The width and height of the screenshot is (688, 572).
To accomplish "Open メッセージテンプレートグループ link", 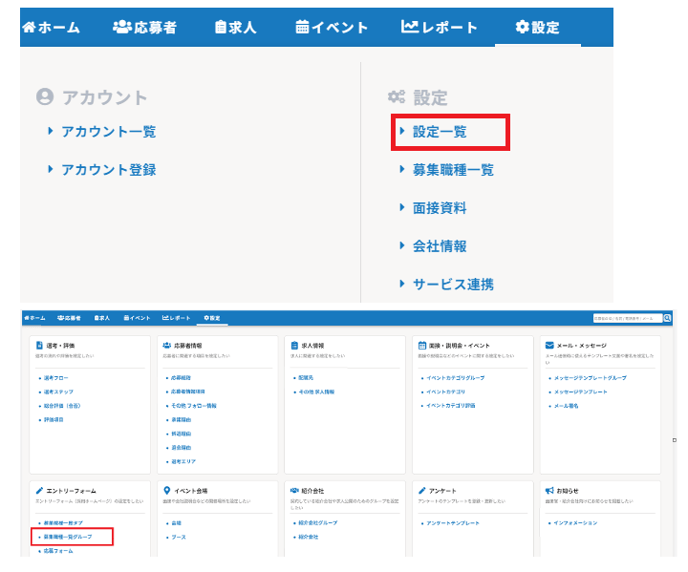I will click(590, 378).
